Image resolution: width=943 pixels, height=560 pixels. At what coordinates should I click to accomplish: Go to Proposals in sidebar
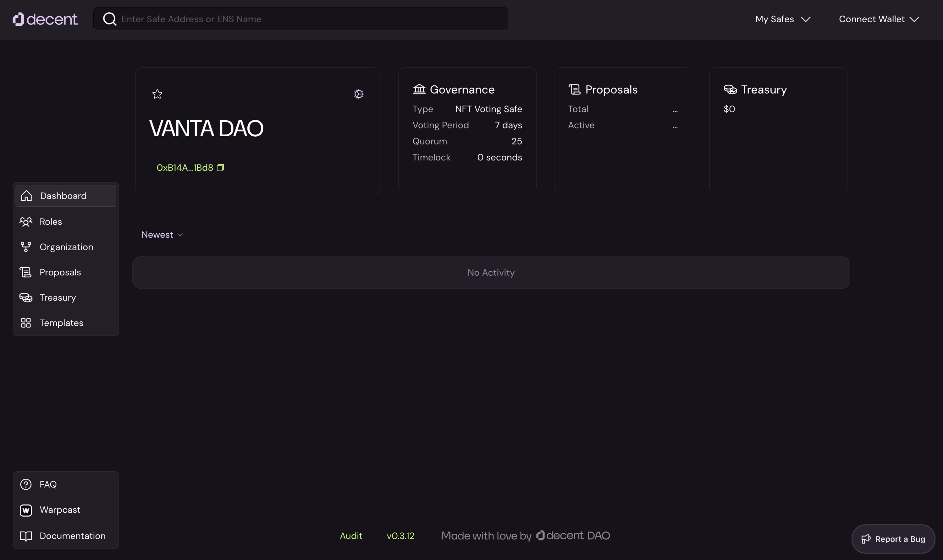click(60, 272)
